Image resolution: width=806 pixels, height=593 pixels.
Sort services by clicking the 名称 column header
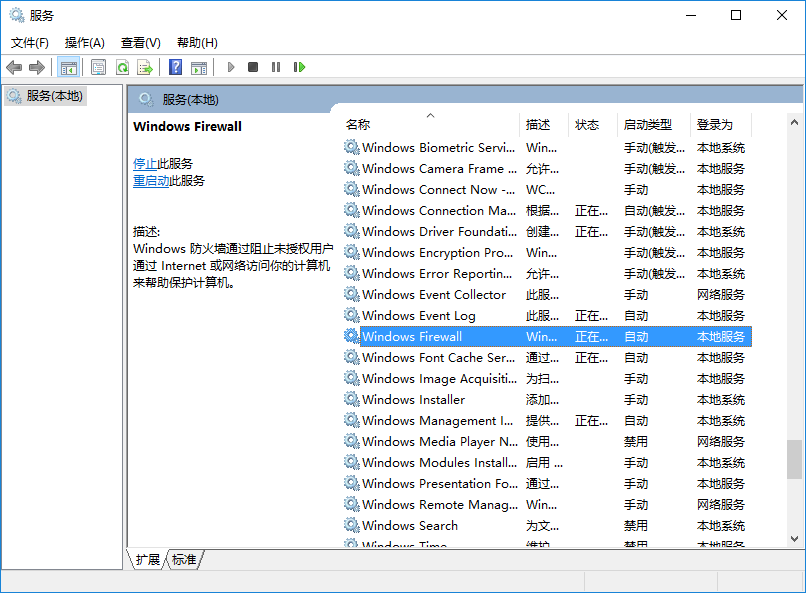(360, 124)
